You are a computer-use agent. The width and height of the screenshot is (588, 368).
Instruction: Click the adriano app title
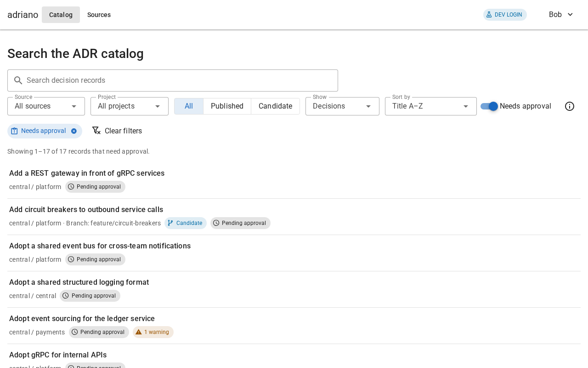23,15
